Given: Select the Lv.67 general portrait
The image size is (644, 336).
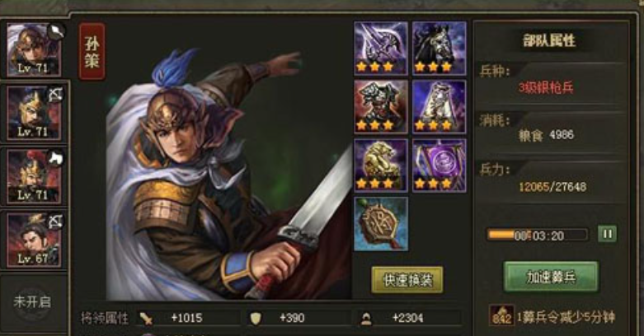Looking at the screenshot, I should point(34,240).
